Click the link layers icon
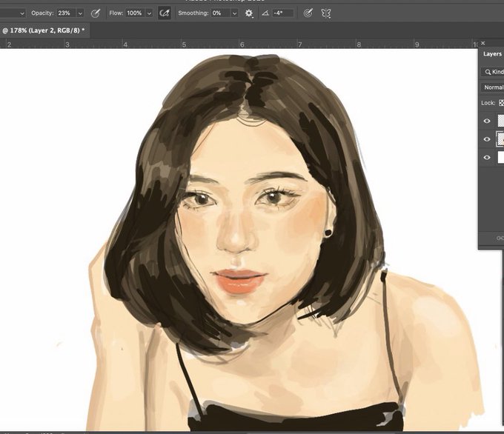Viewport: 504px width, 434px height. [x=500, y=238]
